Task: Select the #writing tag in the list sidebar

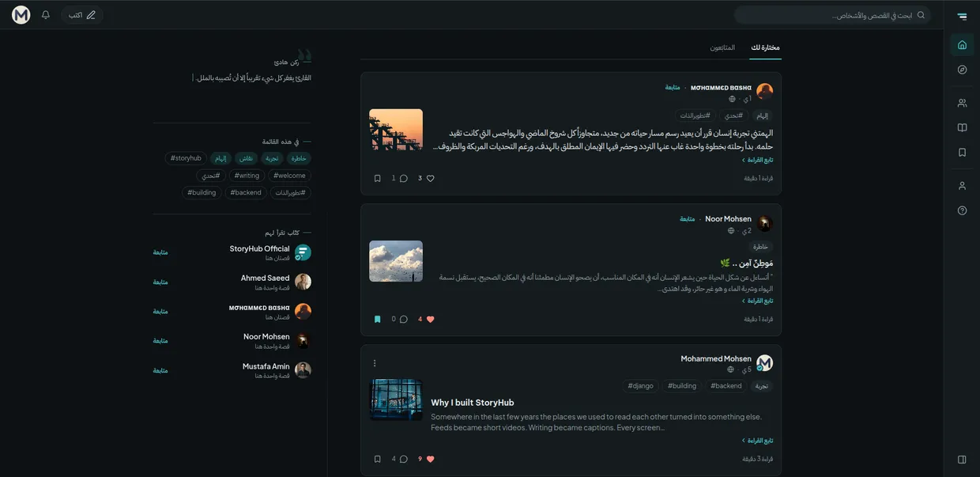Action: [x=247, y=176]
